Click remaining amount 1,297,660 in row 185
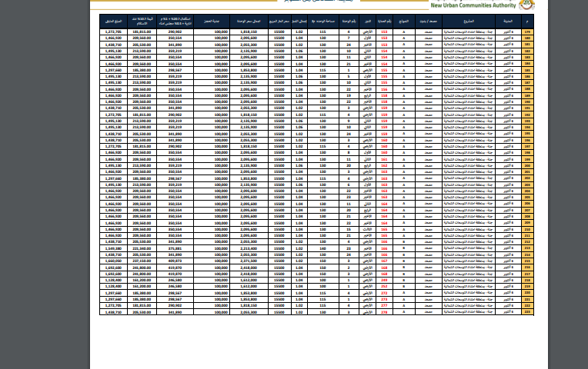588x369 pixels. [x=113, y=70]
